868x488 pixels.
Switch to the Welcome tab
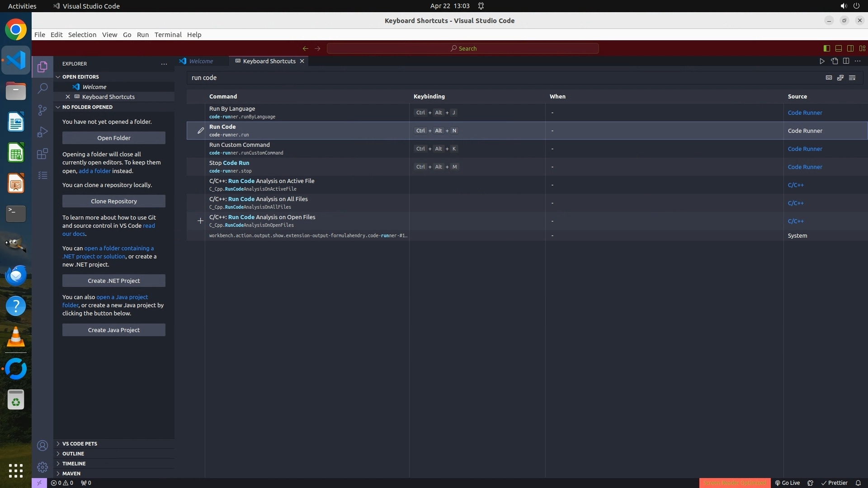[x=201, y=61]
